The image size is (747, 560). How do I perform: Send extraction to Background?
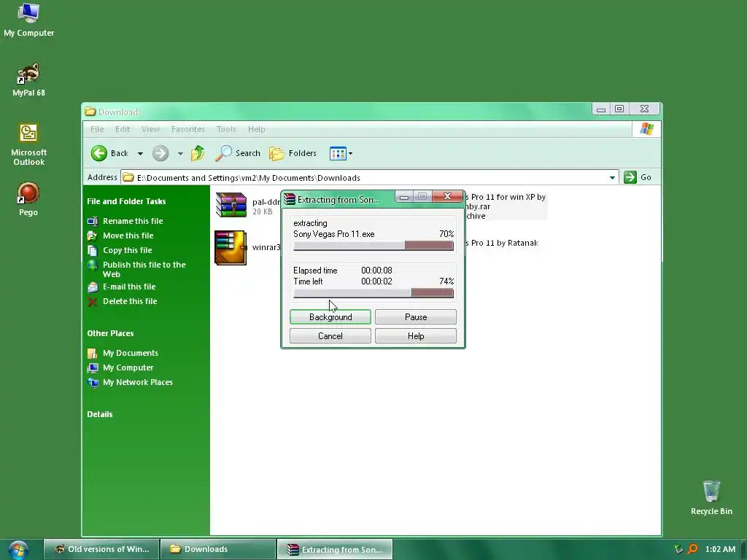click(x=330, y=317)
